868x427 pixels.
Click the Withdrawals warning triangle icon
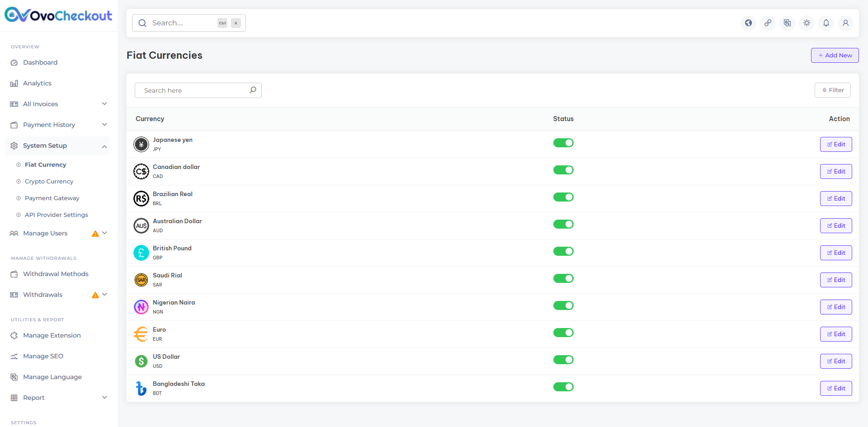(95, 295)
